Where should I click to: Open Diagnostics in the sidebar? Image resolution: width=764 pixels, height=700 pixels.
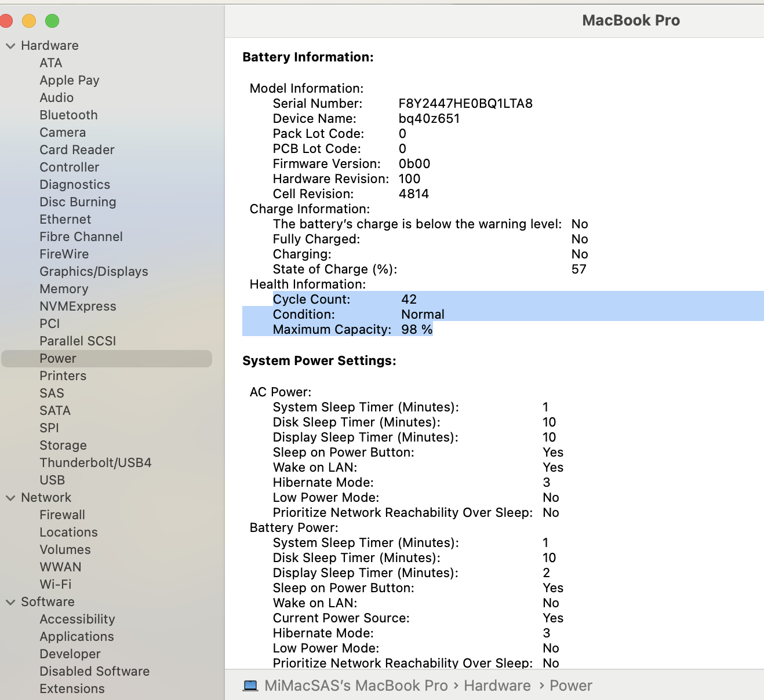tap(75, 185)
